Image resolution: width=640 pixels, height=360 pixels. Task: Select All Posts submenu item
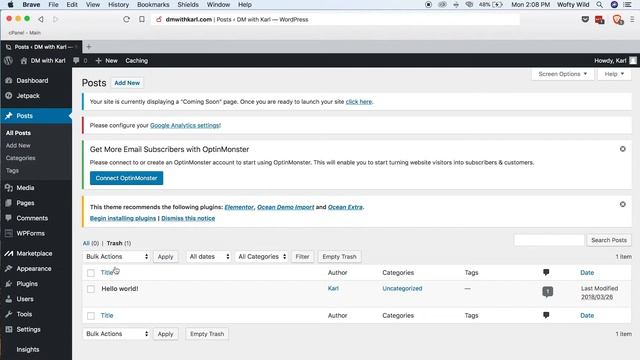[18, 133]
